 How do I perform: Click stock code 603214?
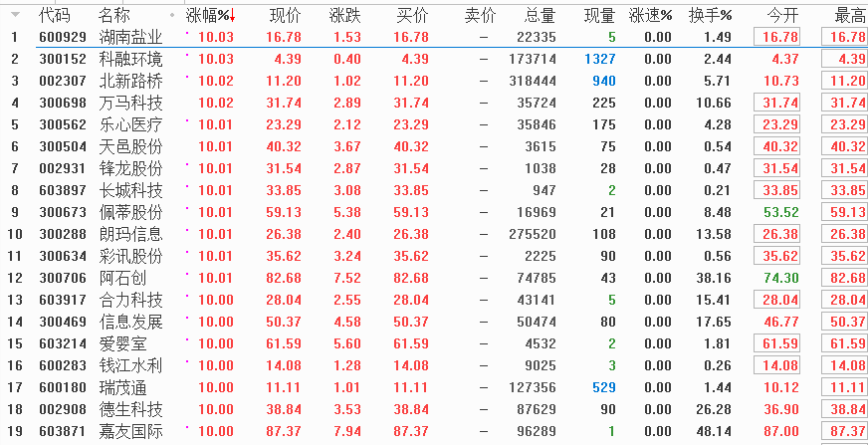63,343
